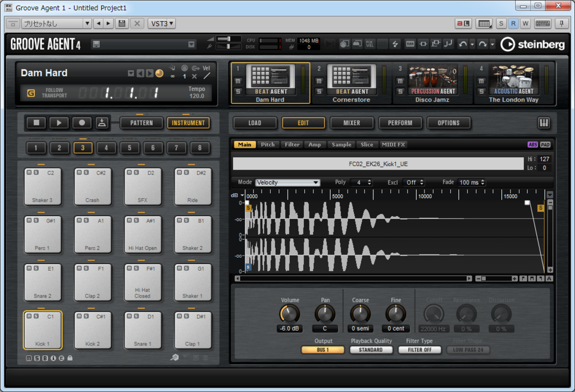The image size is (575, 392).
Task: Switch to PATTERN pads view
Action: click(x=142, y=123)
